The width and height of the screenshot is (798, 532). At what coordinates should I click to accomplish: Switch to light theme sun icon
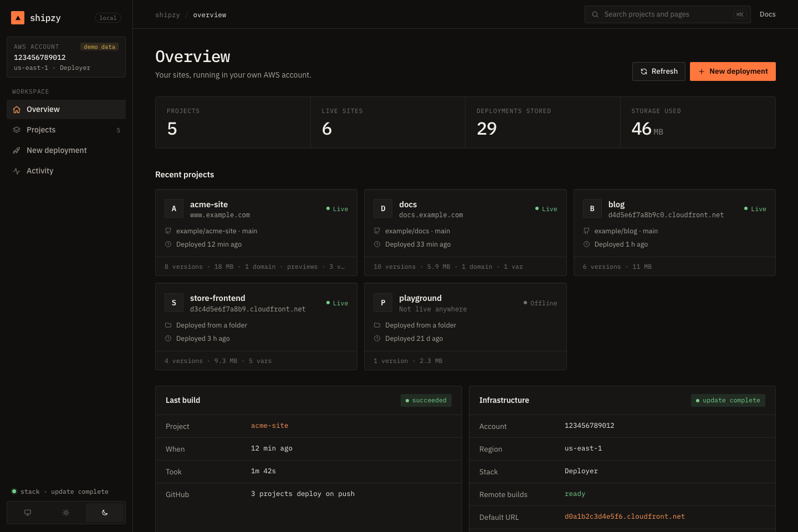66,513
